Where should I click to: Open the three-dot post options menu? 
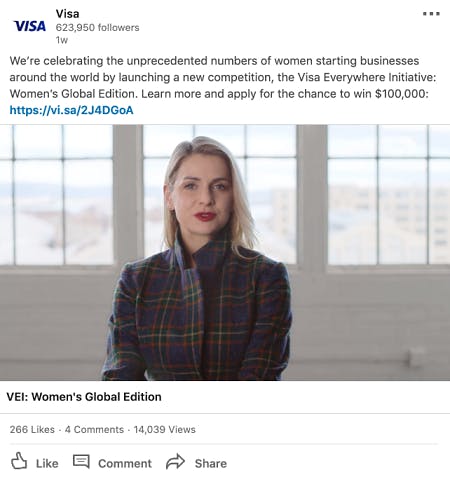pos(431,14)
